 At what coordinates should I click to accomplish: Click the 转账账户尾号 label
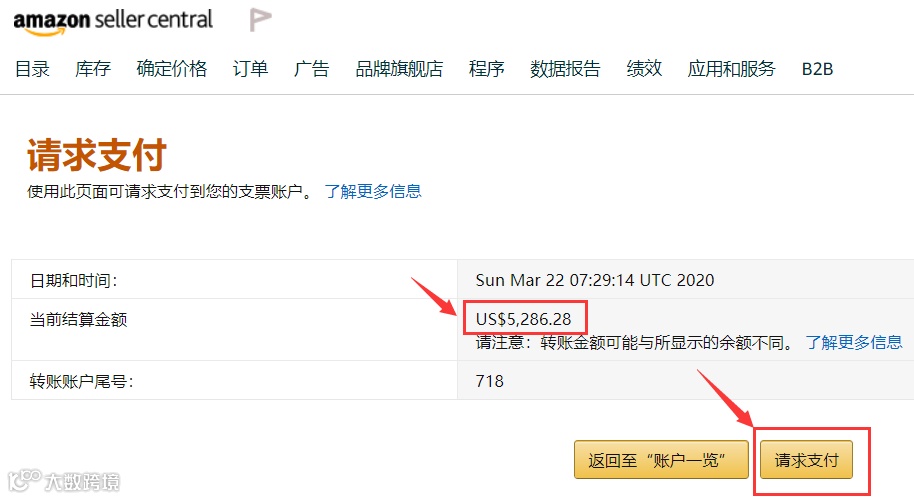pyautogui.click(x=82, y=382)
